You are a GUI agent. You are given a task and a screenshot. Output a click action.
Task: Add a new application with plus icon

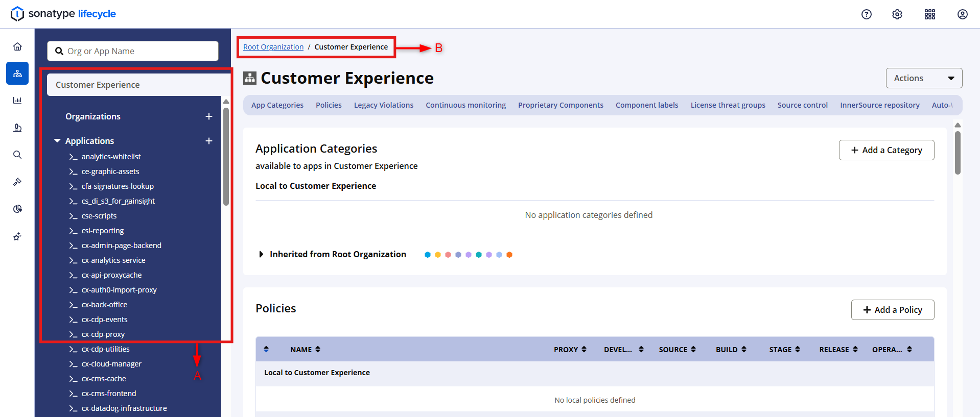209,141
